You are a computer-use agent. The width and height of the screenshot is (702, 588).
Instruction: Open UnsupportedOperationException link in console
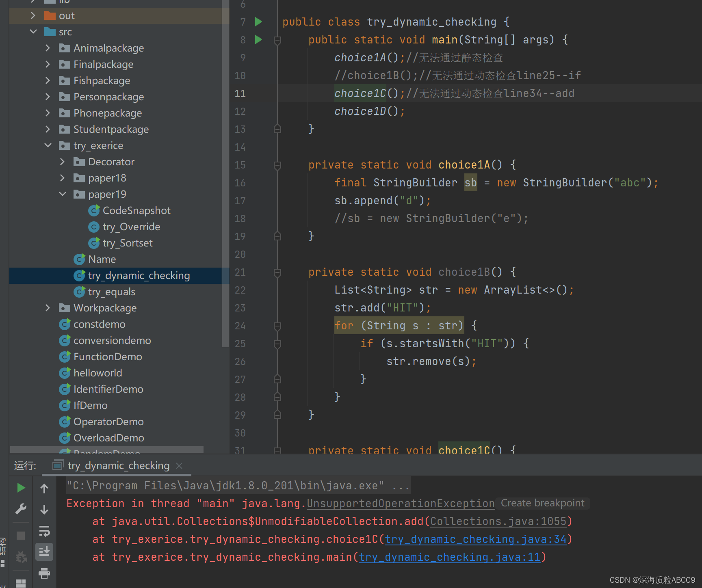coord(401,504)
